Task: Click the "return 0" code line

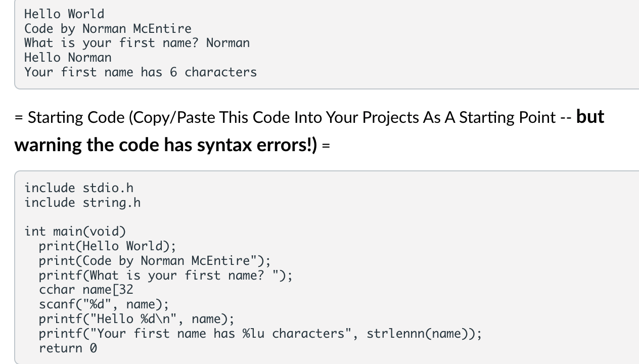Action: coord(68,348)
